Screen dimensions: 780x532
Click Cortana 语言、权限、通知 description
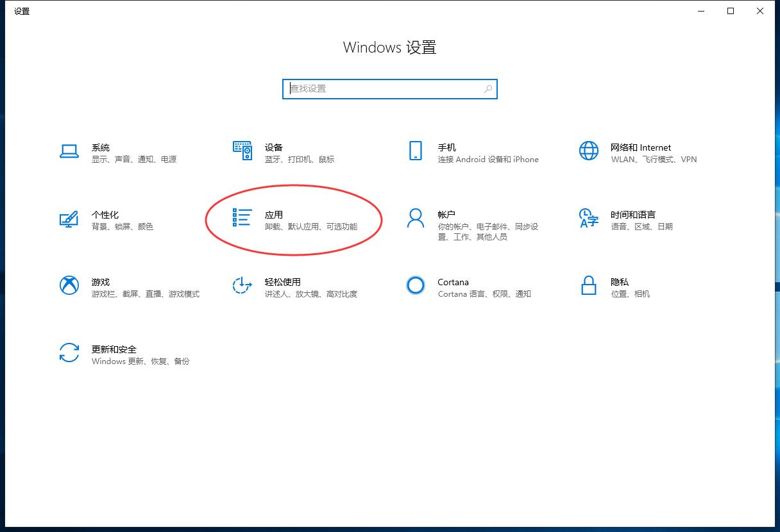click(484, 294)
